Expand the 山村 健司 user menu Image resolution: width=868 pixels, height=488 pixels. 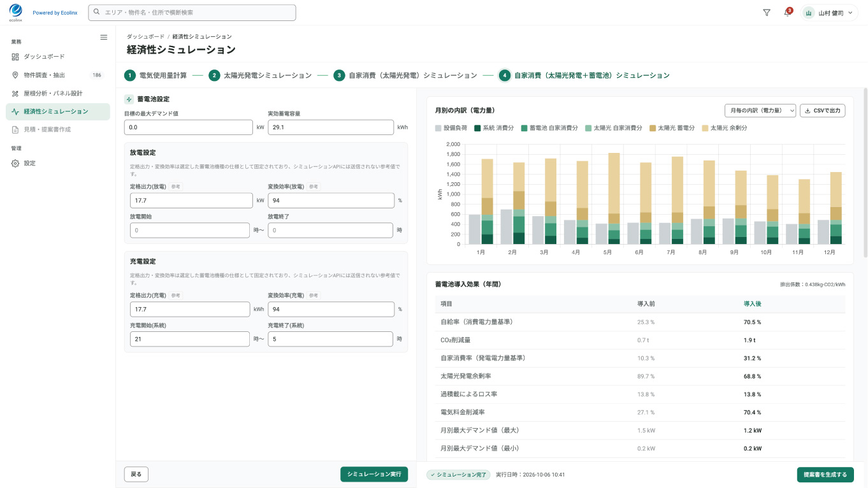coord(830,13)
